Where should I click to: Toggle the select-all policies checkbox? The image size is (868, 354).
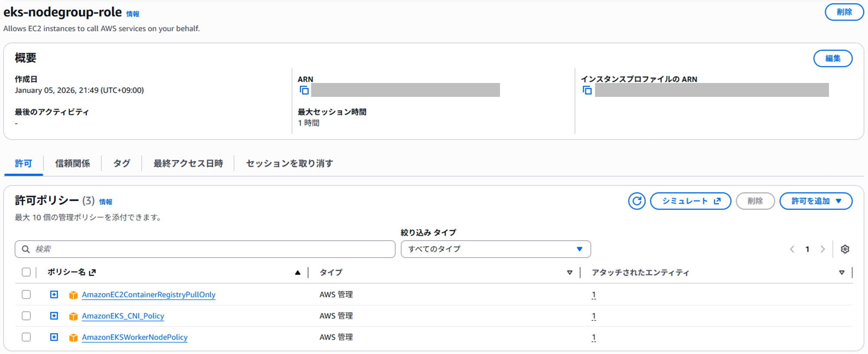point(26,272)
